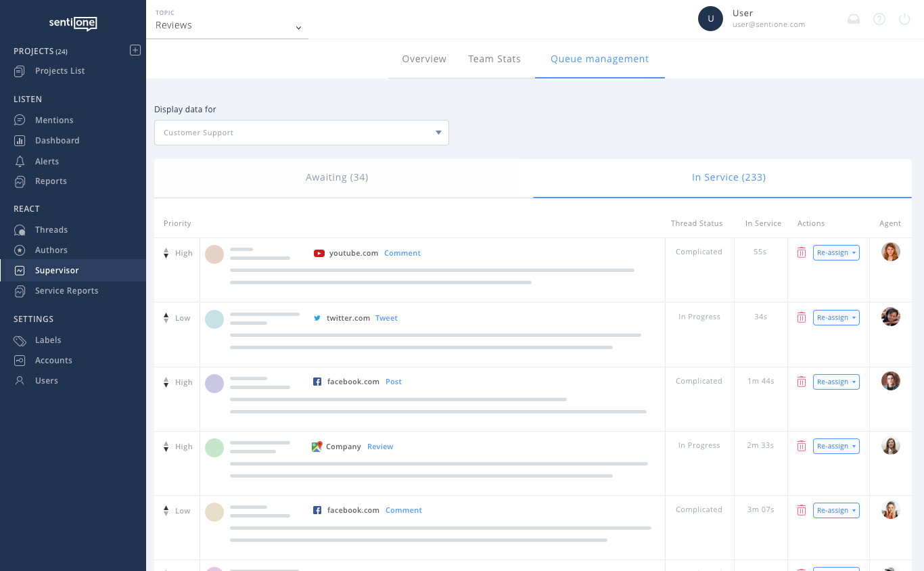This screenshot has height=571, width=924.
Task: Open the Awaiting (34) tab
Action: [x=337, y=177]
